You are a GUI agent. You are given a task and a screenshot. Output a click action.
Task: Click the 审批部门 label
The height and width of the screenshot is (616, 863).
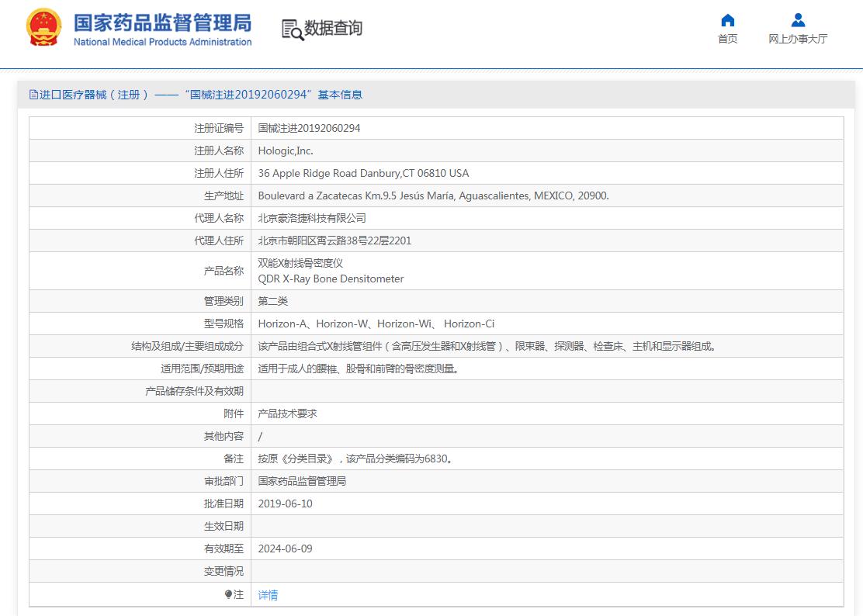click(x=224, y=481)
